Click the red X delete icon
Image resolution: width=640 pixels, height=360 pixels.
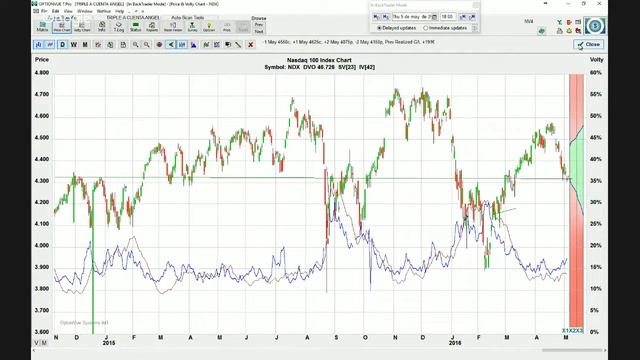point(251,44)
